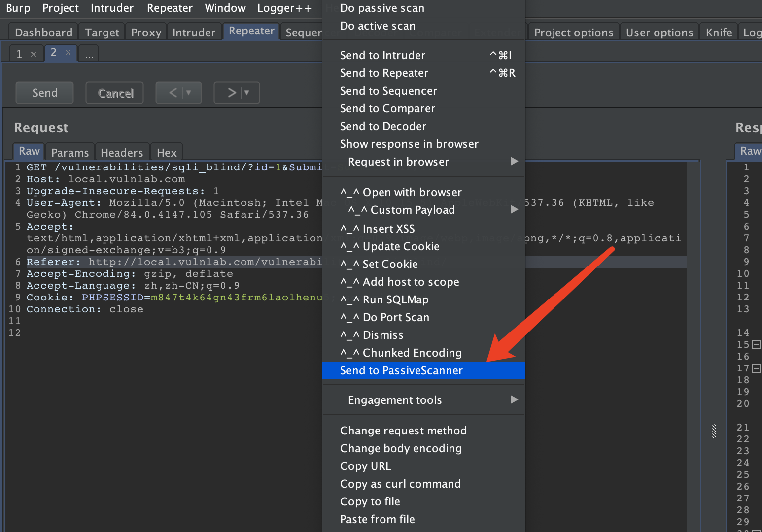Viewport: 762px width, 532px height.
Task: Switch request view to Raw
Action: pyautogui.click(x=29, y=151)
